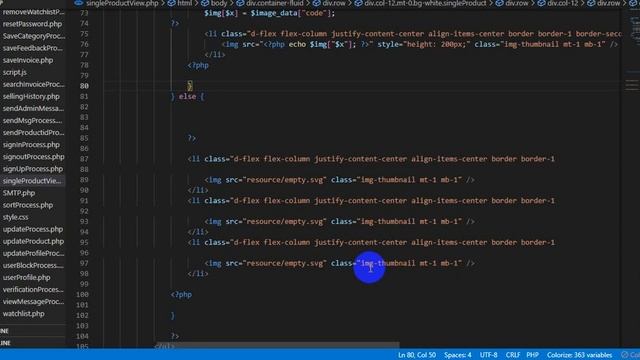The width and height of the screenshot is (640, 360).
Task: Select sellingHistory.php in the explorer
Action: click(31, 96)
